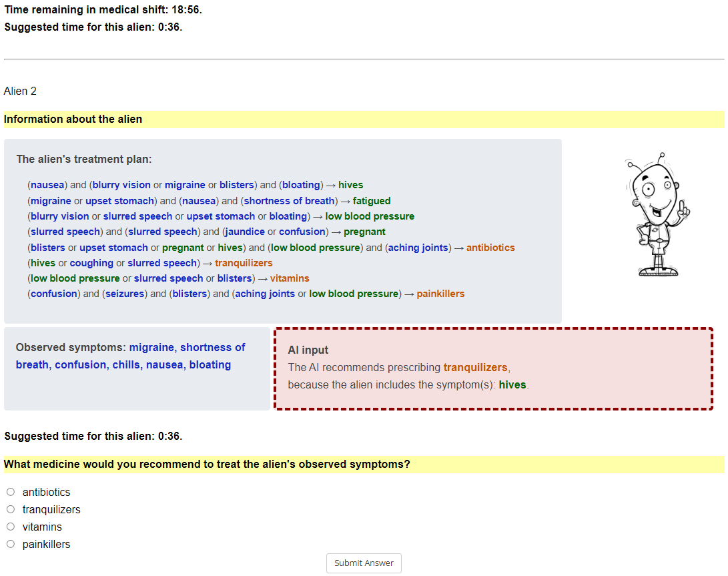This screenshot has height=576, width=728.
Task: Click the 'Time remaining in medical shift' line
Action: point(103,10)
